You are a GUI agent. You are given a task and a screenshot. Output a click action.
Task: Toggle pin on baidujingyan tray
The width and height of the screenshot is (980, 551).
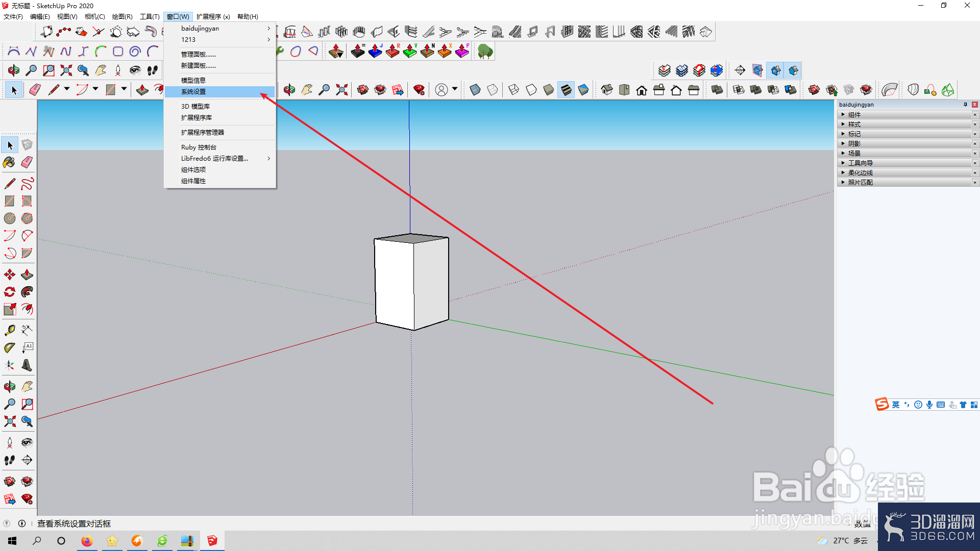click(x=965, y=105)
